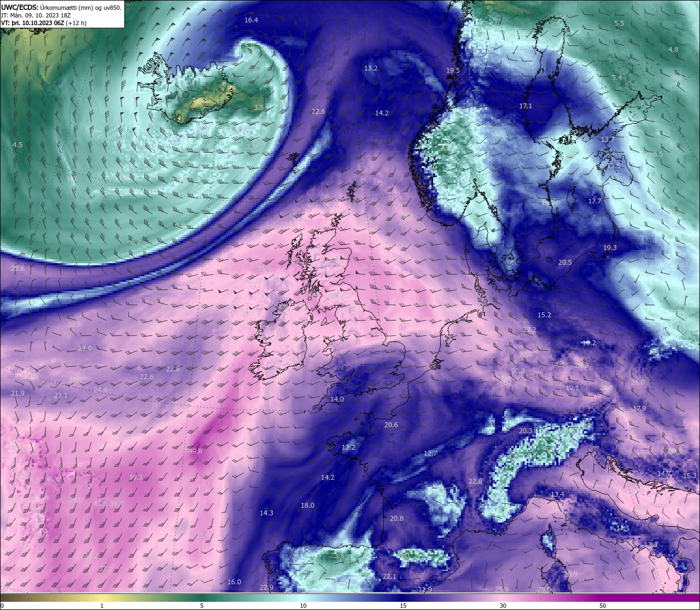Click the 16.4 value at the top of the map

pyautogui.click(x=251, y=20)
